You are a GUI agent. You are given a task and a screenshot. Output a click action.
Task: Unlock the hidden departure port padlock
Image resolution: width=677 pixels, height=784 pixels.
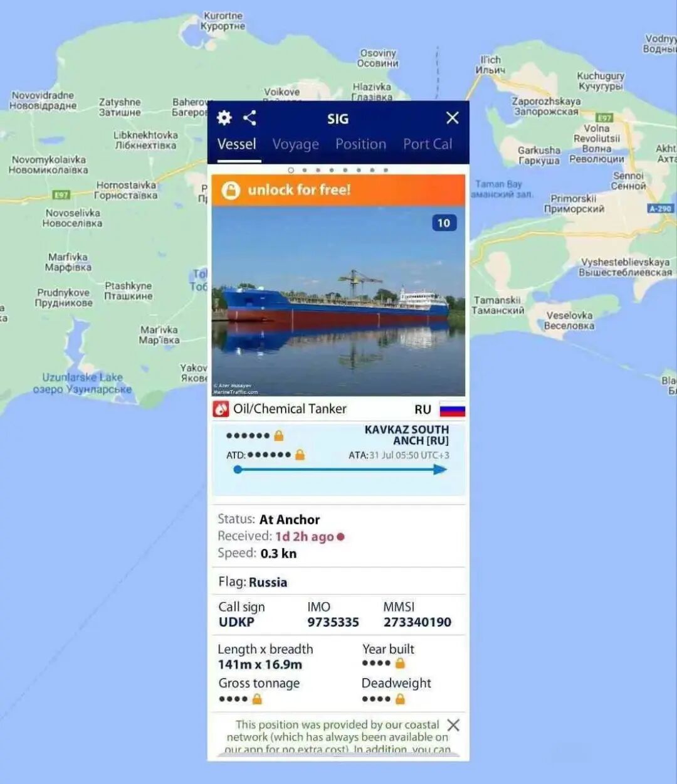tap(279, 435)
